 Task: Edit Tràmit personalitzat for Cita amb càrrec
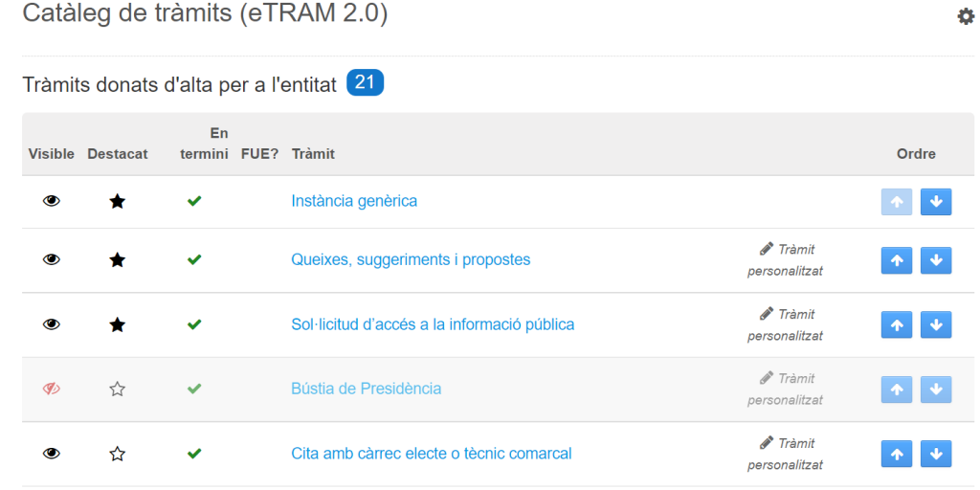coord(786,454)
